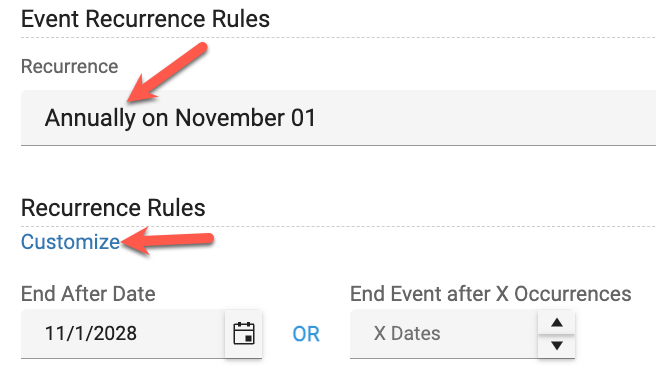The width and height of the screenshot is (656, 378).
Task: Click the blue OR separator text
Action: 306,334
